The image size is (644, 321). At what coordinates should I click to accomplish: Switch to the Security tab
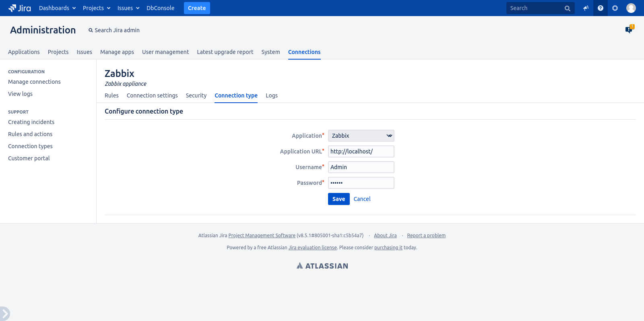tap(196, 95)
